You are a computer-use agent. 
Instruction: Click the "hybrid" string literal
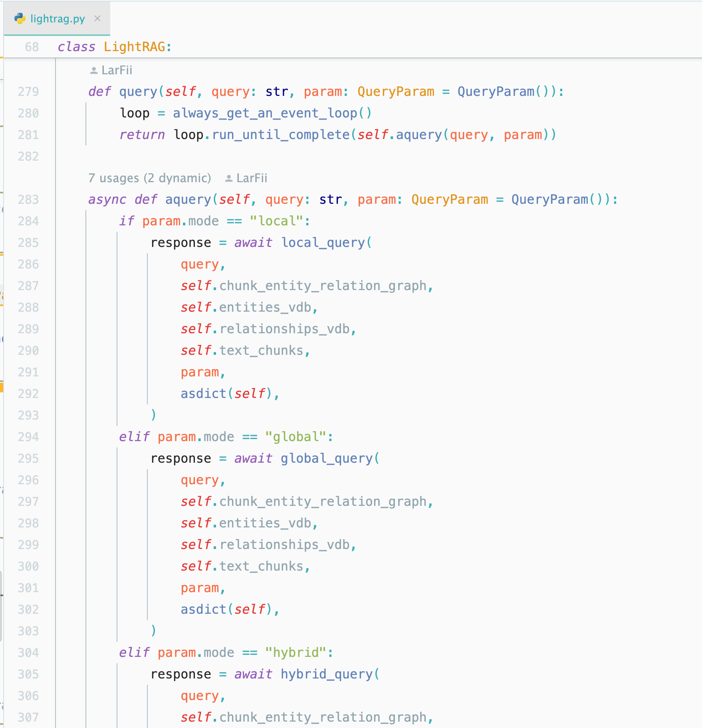coord(296,652)
